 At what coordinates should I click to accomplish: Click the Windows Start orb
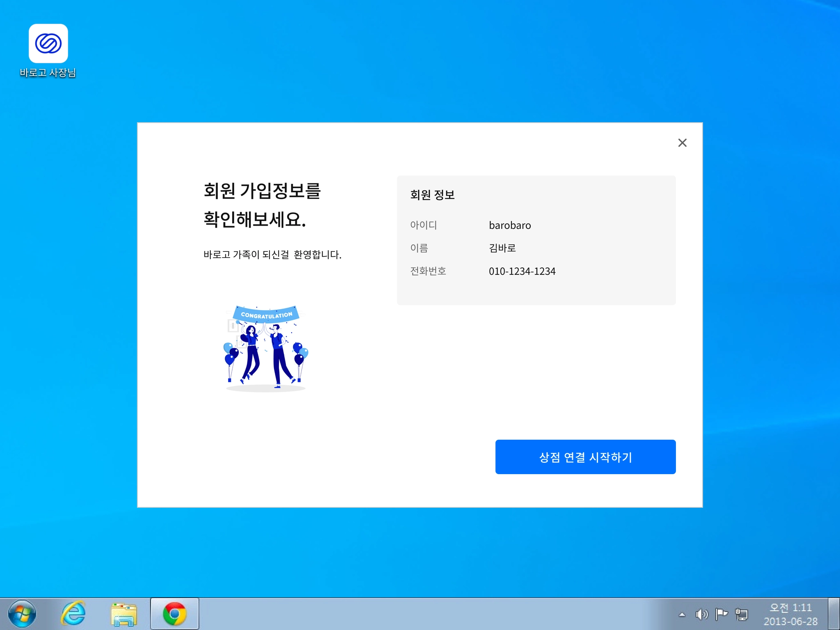pyautogui.click(x=22, y=614)
